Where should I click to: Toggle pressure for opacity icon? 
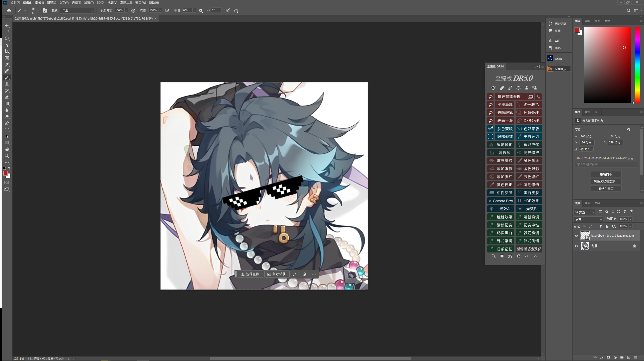point(133,11)
